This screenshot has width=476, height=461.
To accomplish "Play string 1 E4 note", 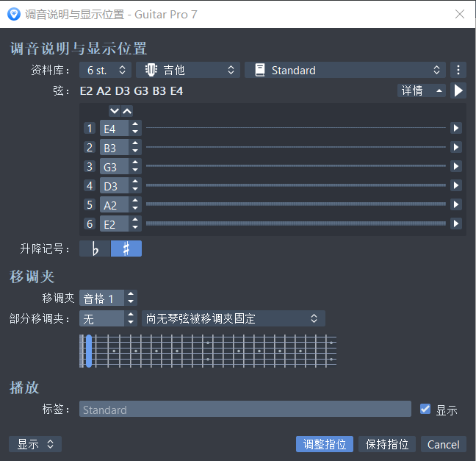I will point(456,128).
